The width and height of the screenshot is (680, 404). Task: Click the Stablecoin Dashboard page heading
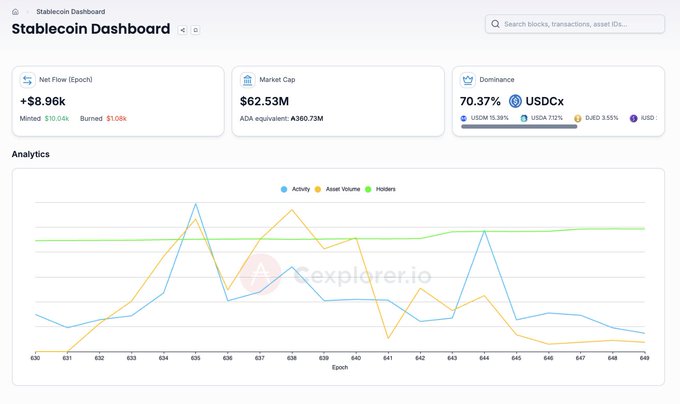91,29
